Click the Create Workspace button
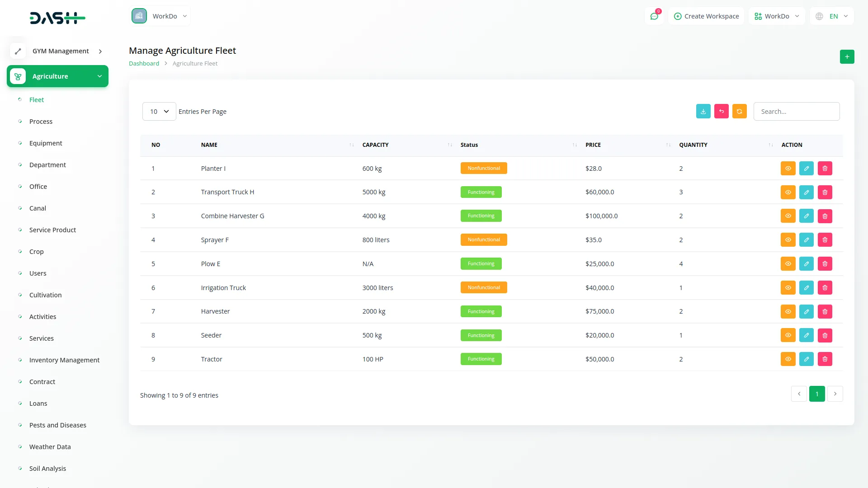Viewport: 868px width, 488px height. click(x=706, y=16)
